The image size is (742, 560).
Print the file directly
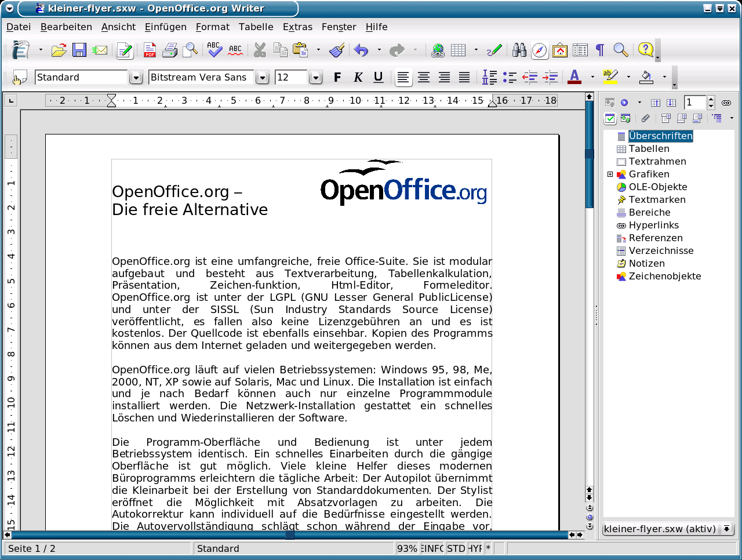click(170, 50)
